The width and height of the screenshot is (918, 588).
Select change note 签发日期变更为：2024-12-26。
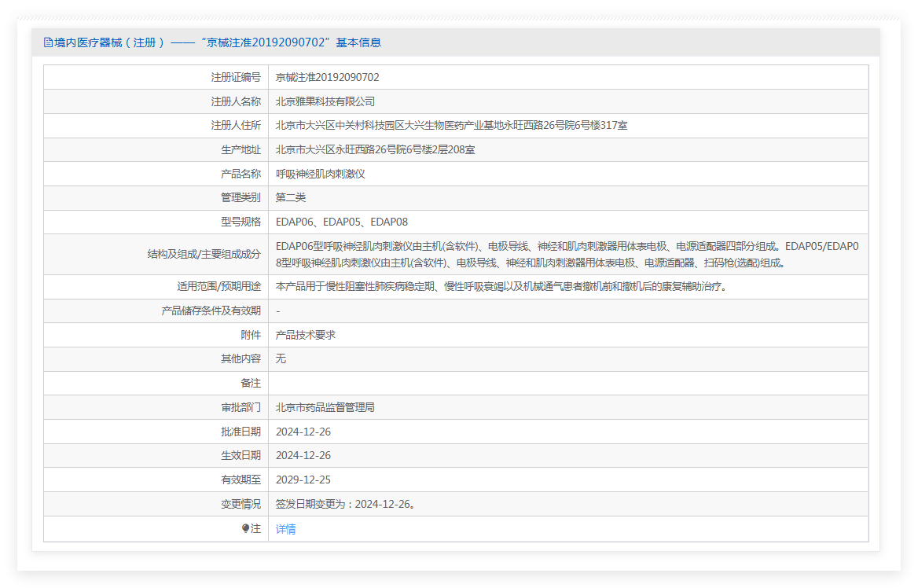coord(346,504)
